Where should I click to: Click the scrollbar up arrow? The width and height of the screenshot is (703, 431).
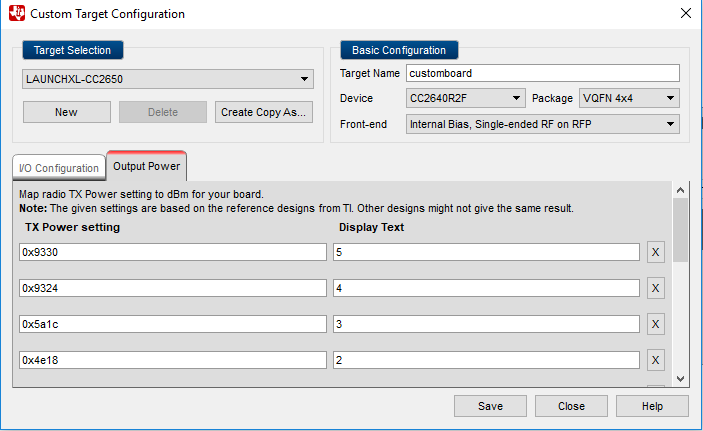[680, 190]
